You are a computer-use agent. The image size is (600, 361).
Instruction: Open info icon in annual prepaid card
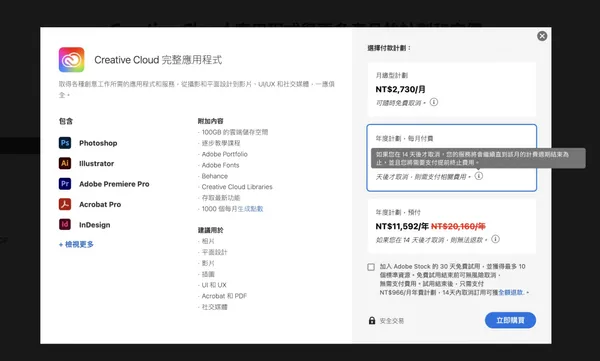[x=496, y=239]
